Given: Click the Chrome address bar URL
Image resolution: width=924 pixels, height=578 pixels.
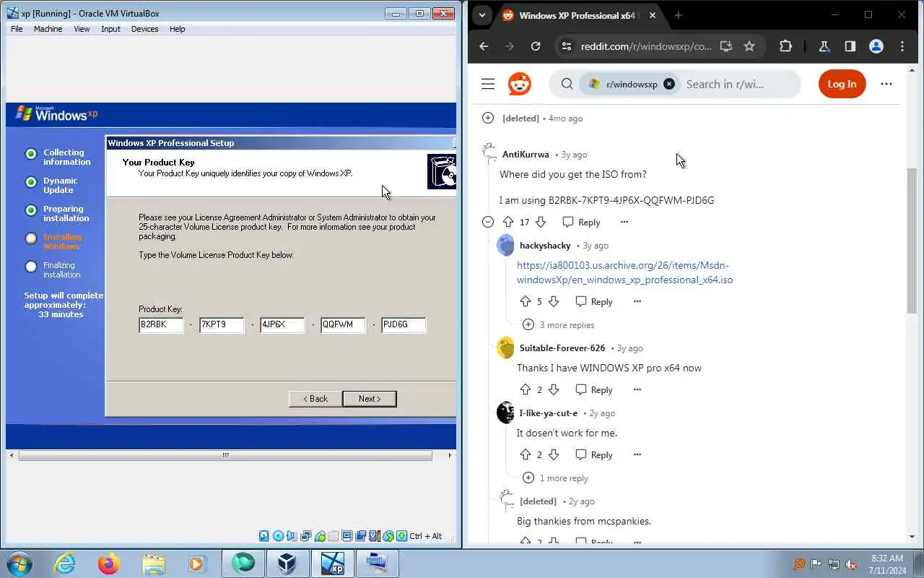Looking at the screenshot, I should pos(646,46).
